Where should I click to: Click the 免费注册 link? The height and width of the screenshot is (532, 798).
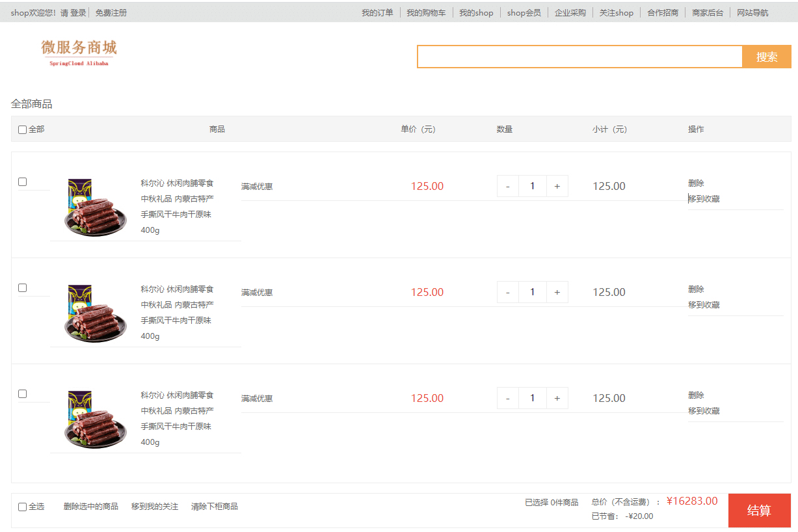[111, 13]
